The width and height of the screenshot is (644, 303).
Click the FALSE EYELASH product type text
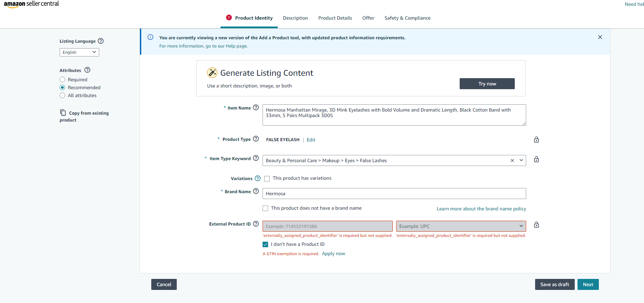click(283, 140)
